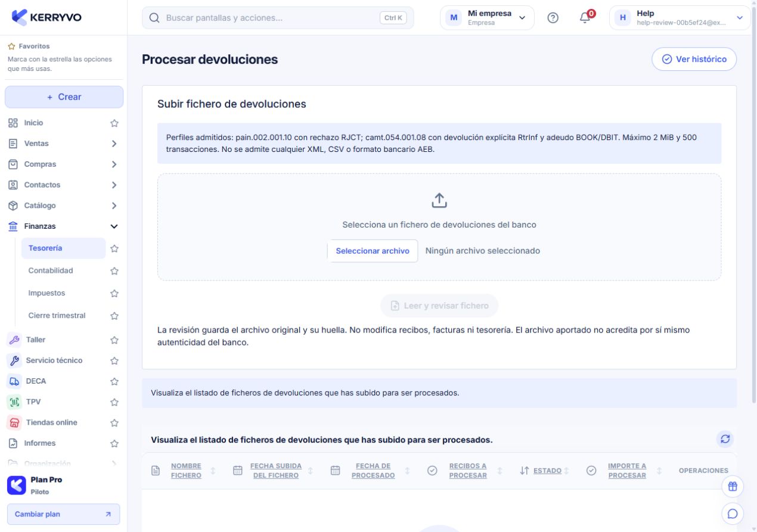Star Tiendas online as favorite
Viewport: 757px width, 532px height.
point(114,423)
